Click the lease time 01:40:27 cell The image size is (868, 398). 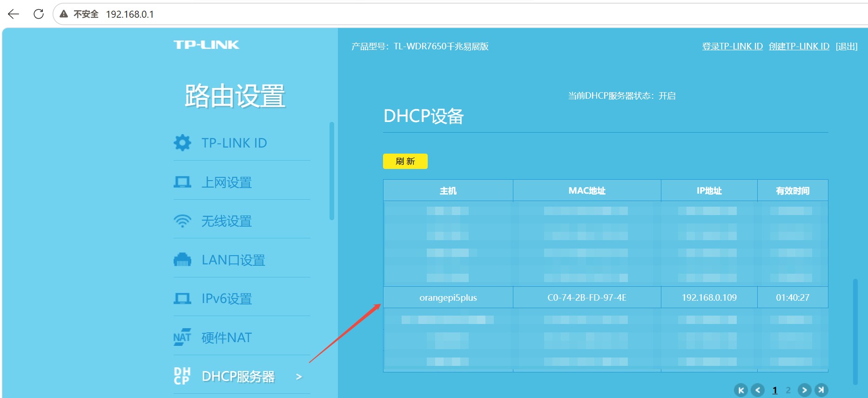tap(793, 297)
